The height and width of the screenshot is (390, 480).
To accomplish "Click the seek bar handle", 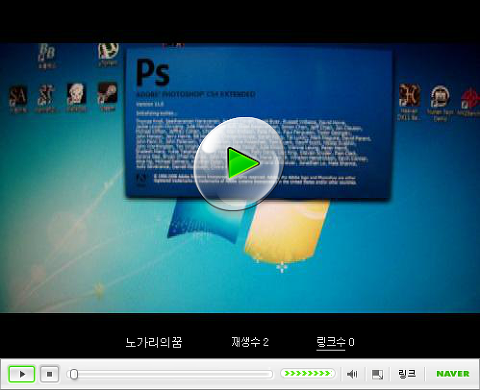I will point(74,374).
